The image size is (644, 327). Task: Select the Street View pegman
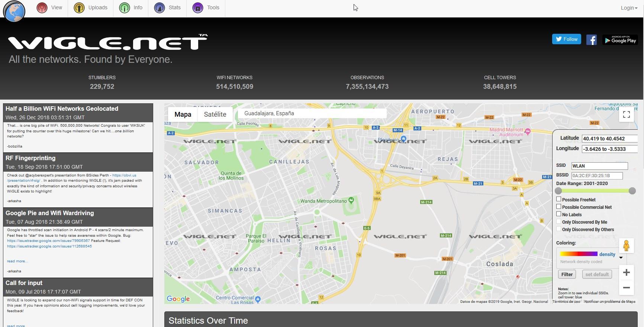coord(627,246)
